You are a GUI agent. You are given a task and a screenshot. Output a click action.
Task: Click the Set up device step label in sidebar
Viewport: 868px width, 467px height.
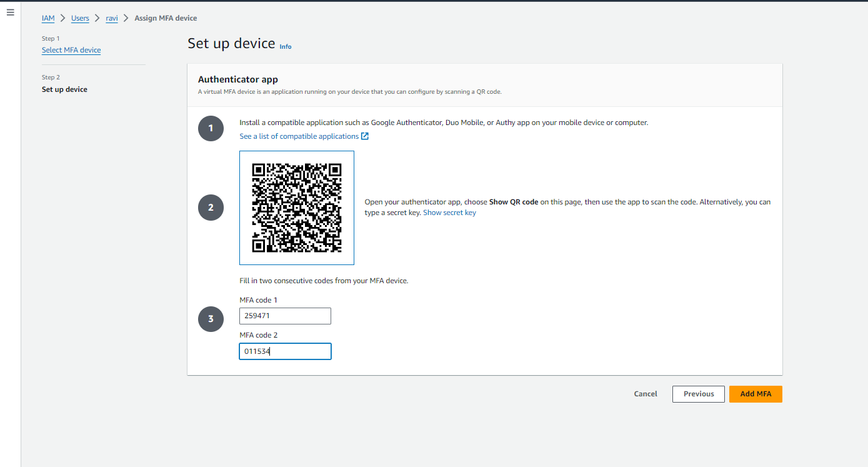pyautogui.click(x=64, y=89)
